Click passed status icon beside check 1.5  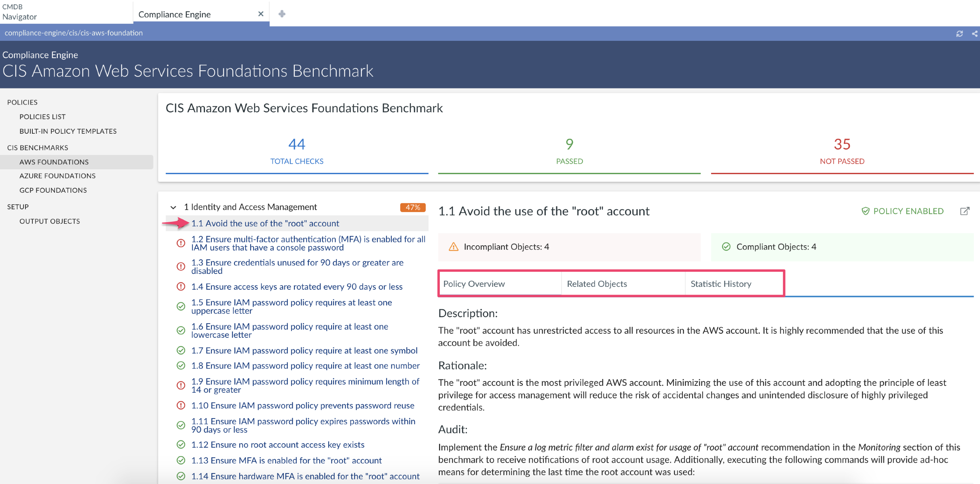pos(181,307)
